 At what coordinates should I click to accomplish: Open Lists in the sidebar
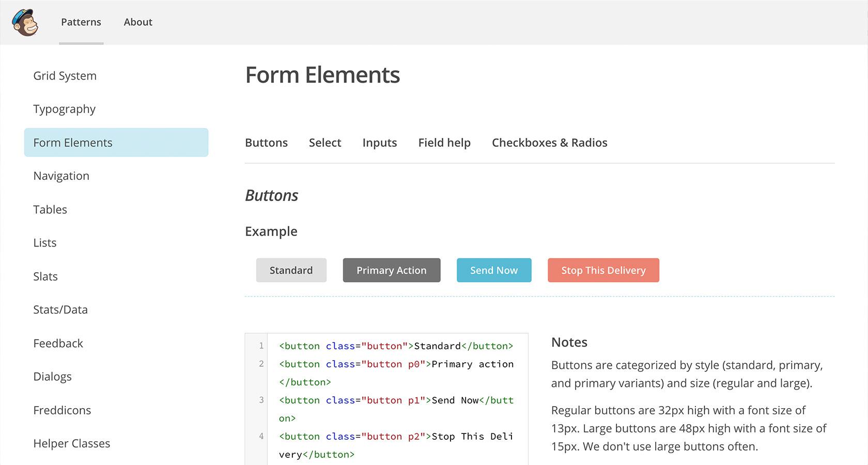pos(45,243)
